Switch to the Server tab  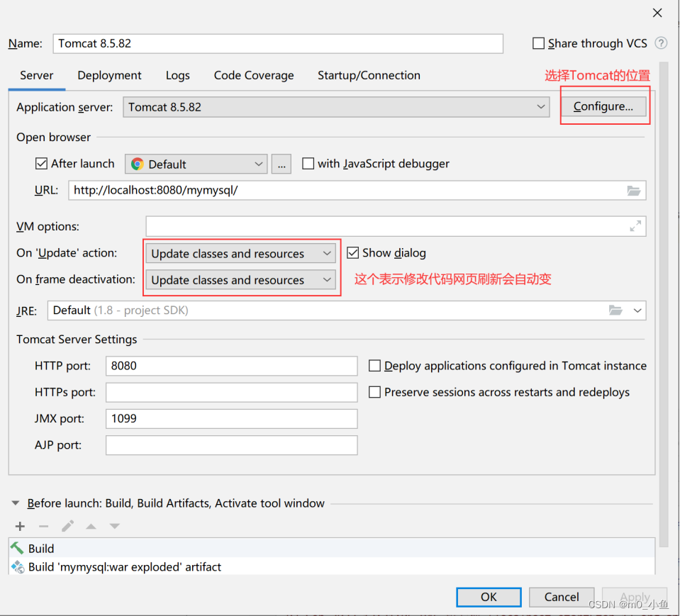coord(36,75)
